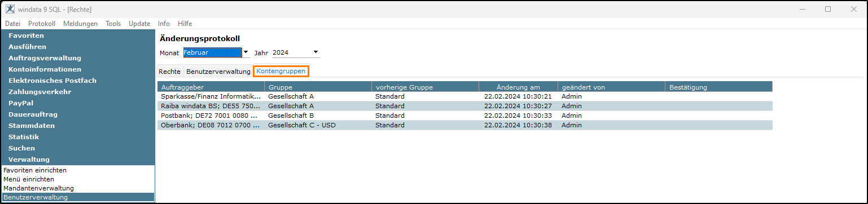Click the timestamp 22.02.2024 10:30:27
Image resolution: width=868 pixels, height=204 pixels.
(518, 106)
